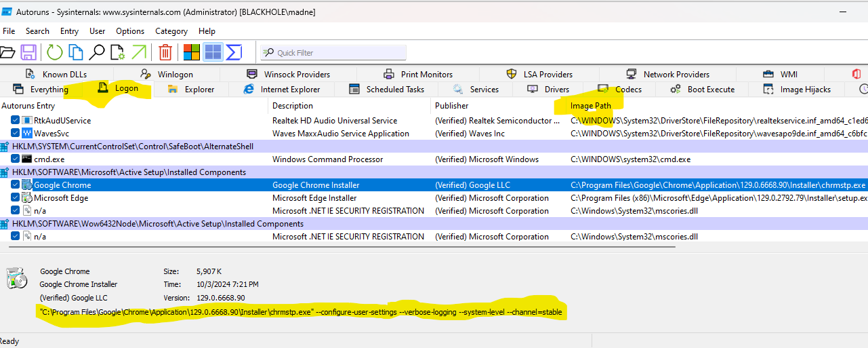Switch to the Network Providers tab
This screenshot has height=348, width=868.
pos(667,75)
